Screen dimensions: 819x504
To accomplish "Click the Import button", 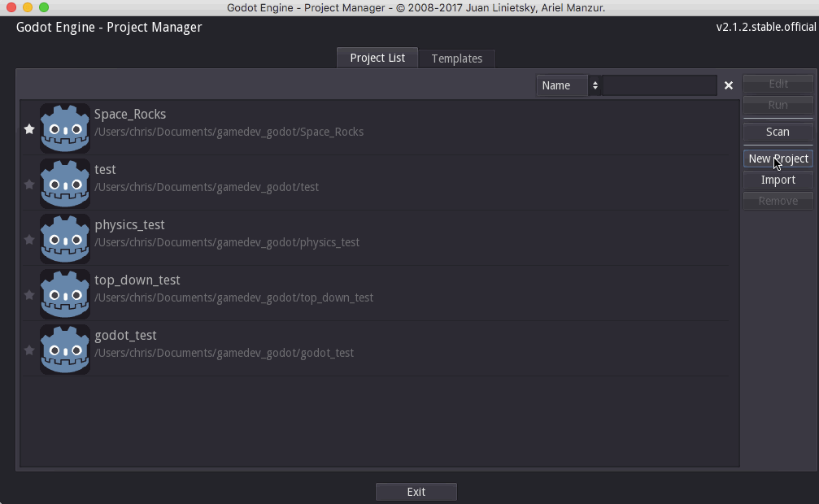I will pos(778,180).
